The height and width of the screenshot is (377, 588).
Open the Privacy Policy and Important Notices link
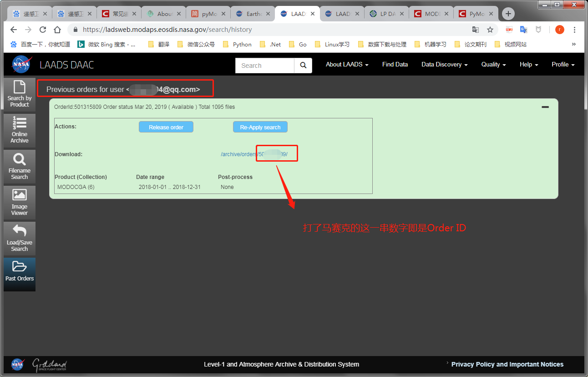coord(507,364)
